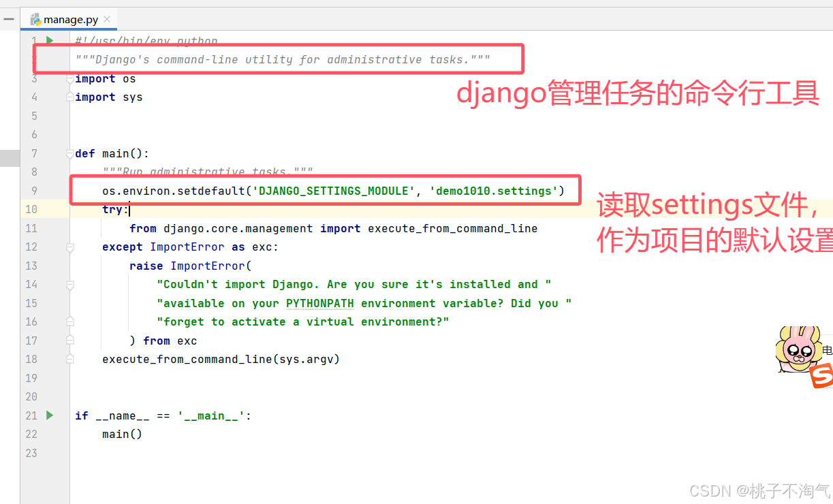Click line number 9 in the gutter
The width and height of the screenshot is (833, 504).
coord(34,191)
